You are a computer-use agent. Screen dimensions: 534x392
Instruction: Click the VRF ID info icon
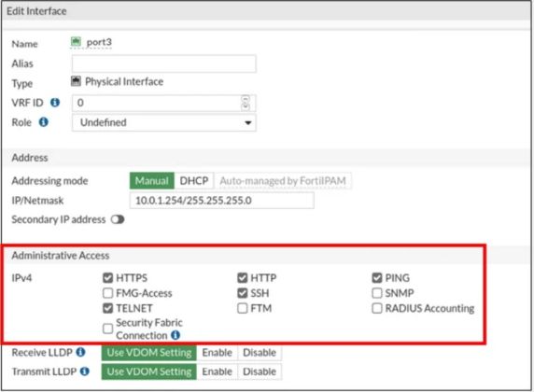(55, 102)
